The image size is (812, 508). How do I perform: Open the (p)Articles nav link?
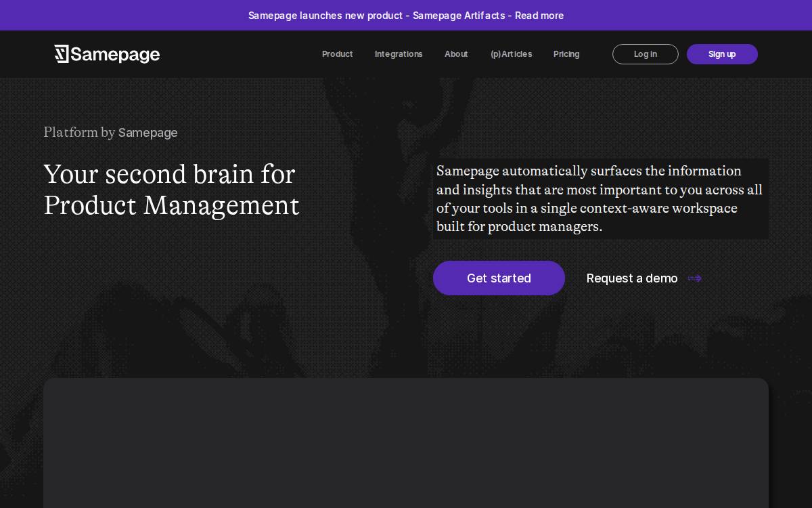[511, 54]
